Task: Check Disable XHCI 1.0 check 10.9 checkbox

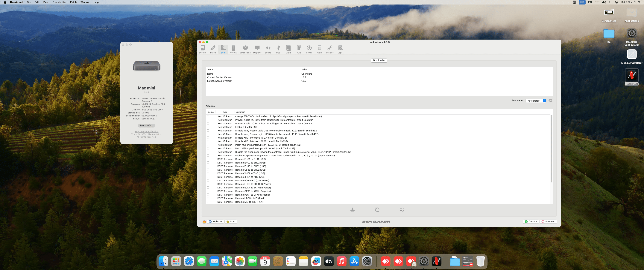Action: pyautogui.click(x=208, y=138)
